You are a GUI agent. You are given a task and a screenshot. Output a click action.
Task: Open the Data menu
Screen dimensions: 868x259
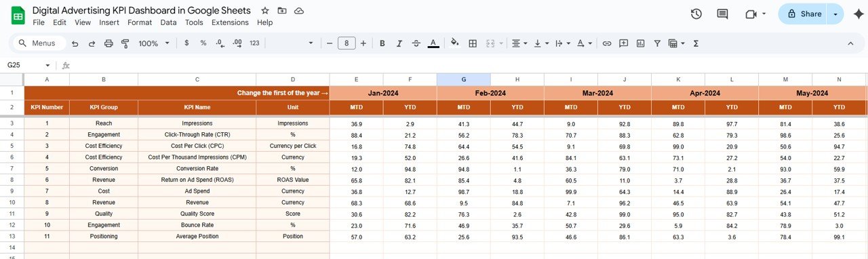(168, 22)
